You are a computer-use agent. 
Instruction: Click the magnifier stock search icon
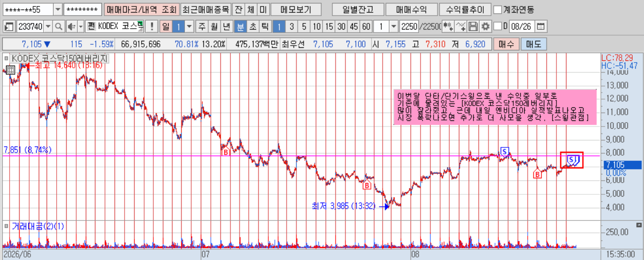(x=58, y=27)
